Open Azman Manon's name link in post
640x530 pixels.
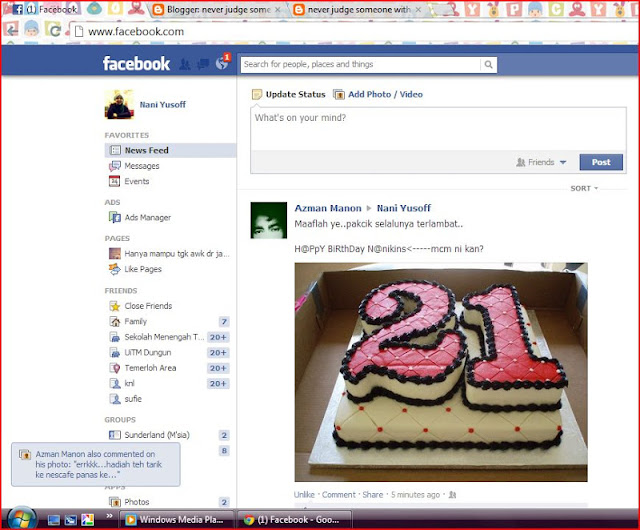coord(328,208)
